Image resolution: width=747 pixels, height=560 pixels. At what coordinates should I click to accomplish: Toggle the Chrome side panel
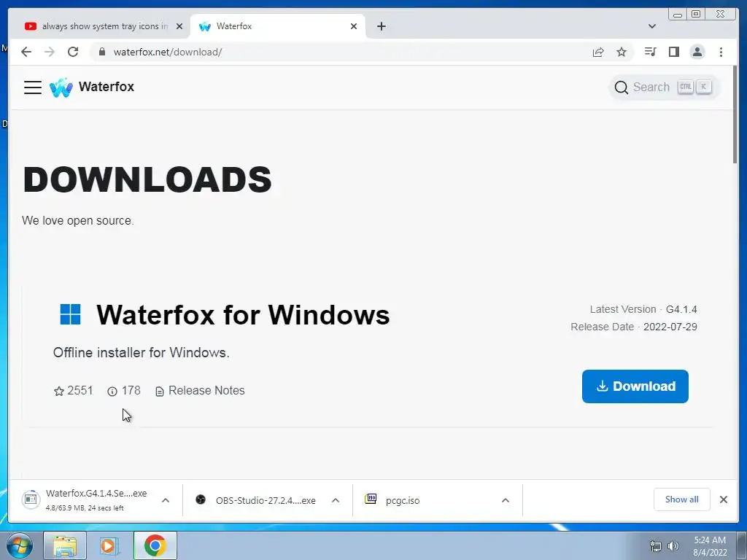[673, 52]
